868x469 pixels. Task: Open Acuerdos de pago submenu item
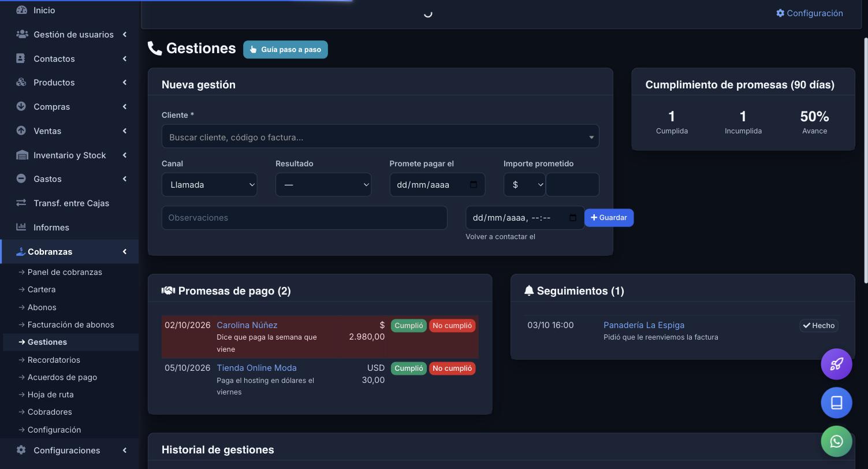[62, 377]
